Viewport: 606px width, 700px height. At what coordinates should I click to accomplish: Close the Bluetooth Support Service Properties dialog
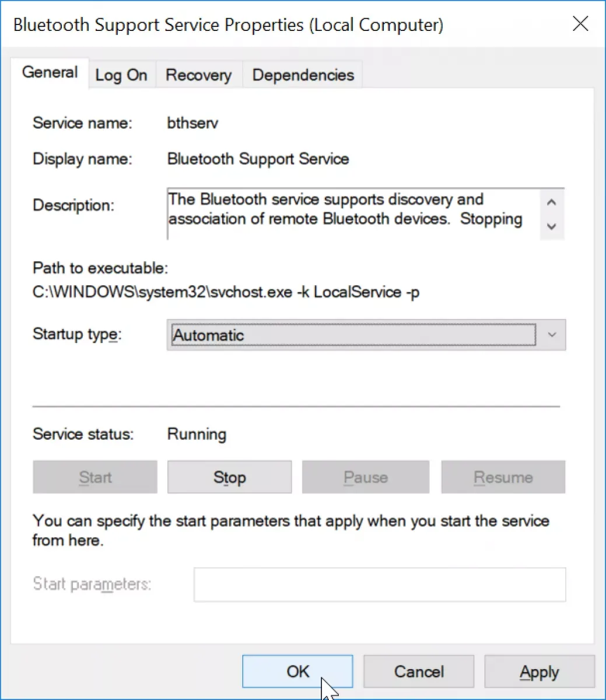[x=580, y=24]
